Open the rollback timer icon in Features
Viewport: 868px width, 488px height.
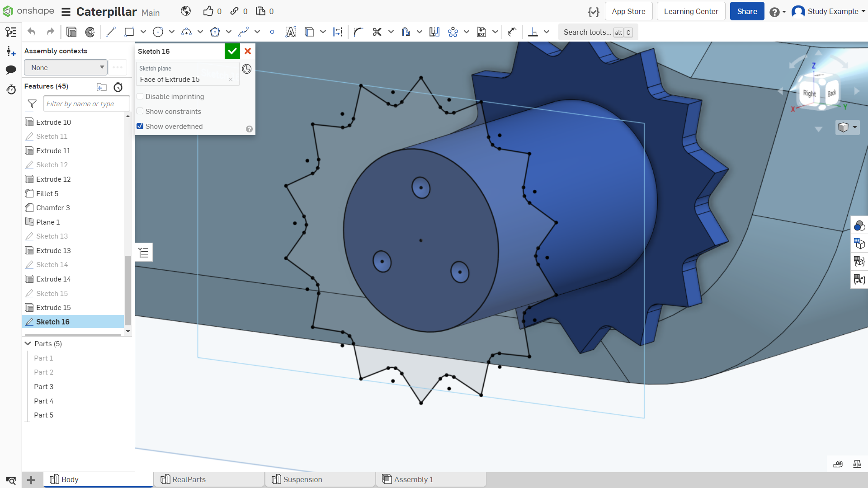click(x=118, y=87)
